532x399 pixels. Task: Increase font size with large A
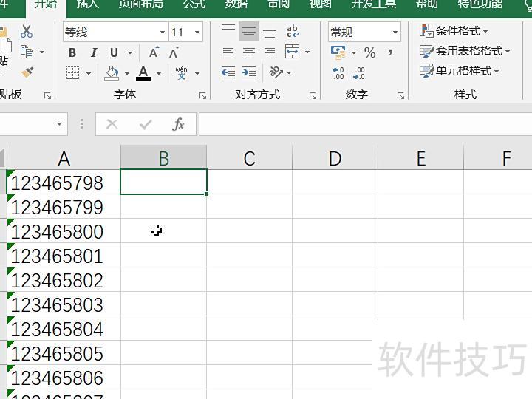point(154,52)
